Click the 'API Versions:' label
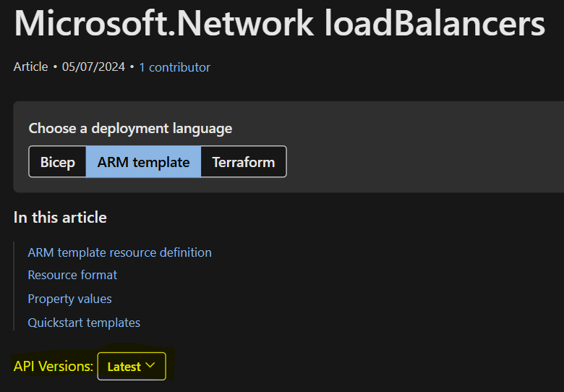 tap(54, 366)
